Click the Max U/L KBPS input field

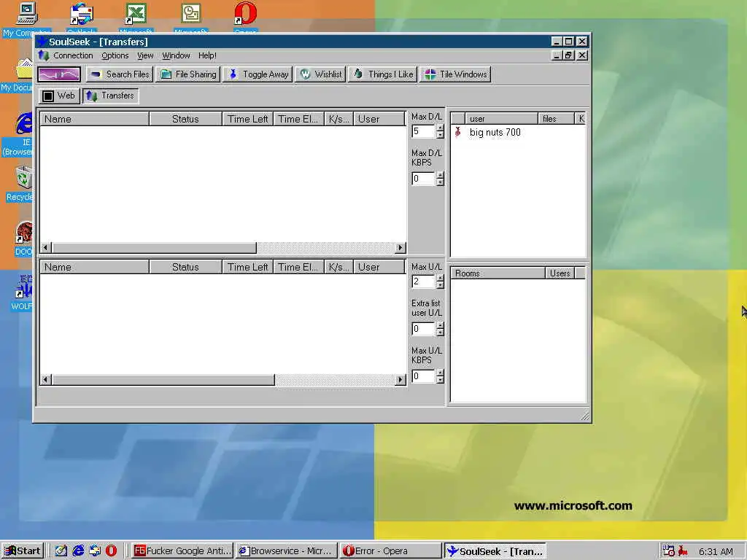pos(423,376)
